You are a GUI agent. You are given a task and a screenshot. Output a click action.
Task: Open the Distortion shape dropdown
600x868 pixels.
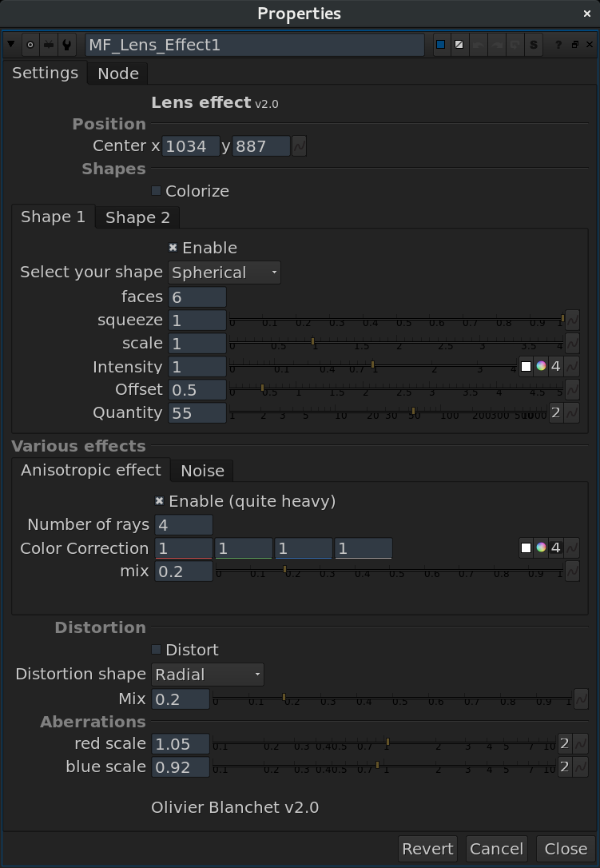[x=208, y=675]
